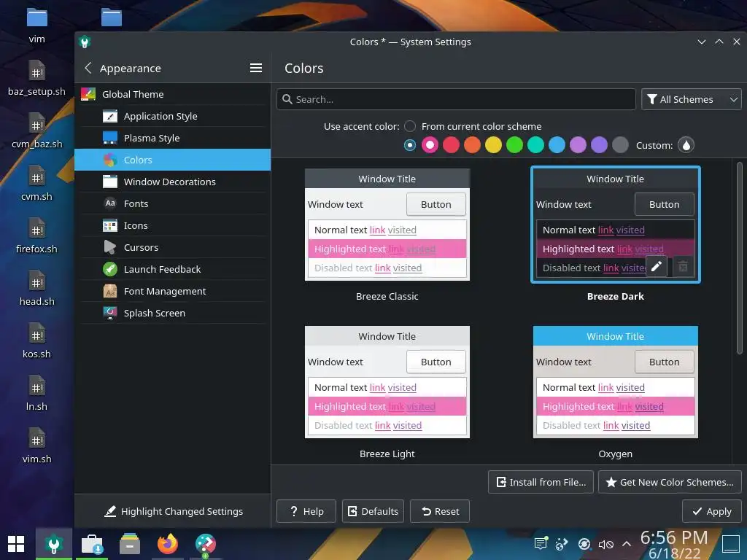Choose the pink accent color swatch
Screen dimensions: 747x560
click(430, 145)
